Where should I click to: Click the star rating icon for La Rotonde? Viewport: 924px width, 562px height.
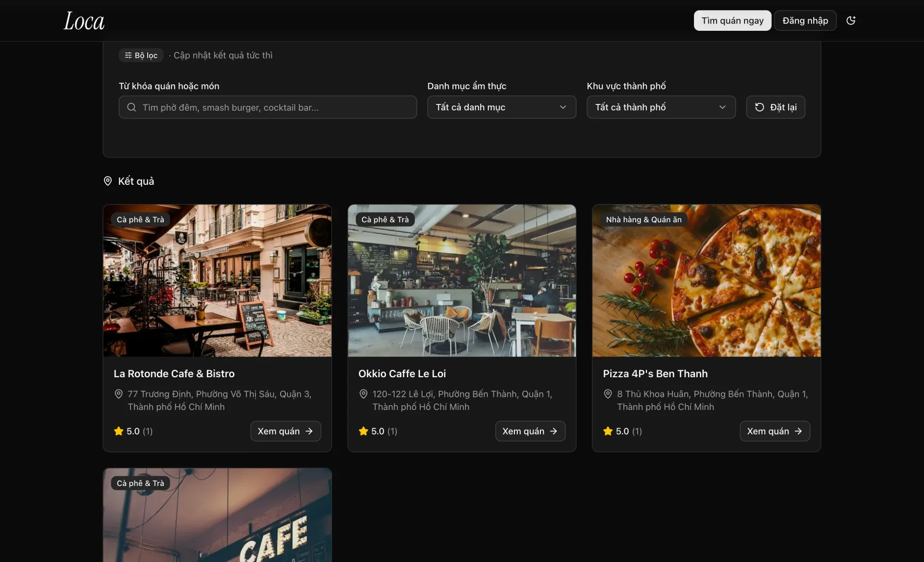coord(118,431)
